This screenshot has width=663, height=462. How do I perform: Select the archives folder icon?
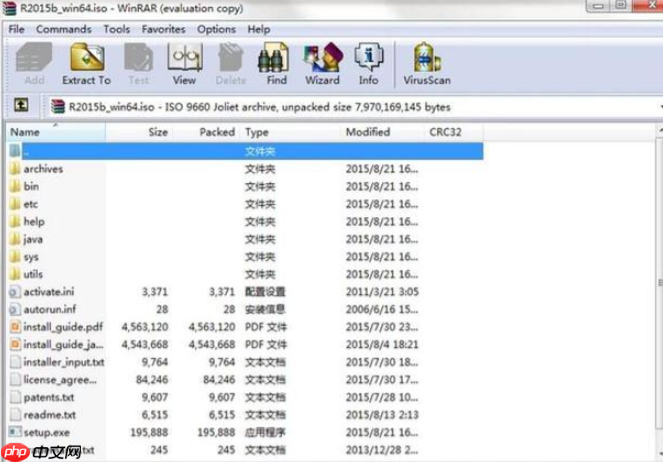click(x=15, y=169)
